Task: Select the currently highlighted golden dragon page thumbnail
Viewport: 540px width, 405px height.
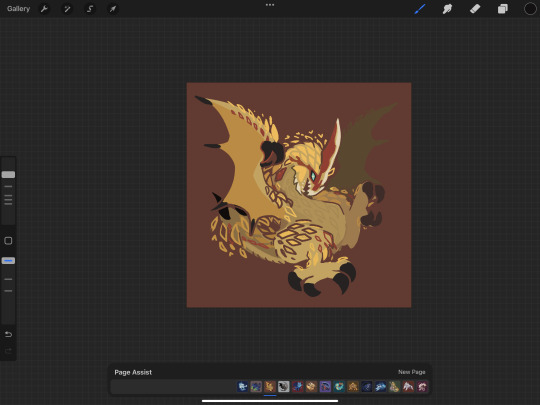Action: (x=270, y=386)
